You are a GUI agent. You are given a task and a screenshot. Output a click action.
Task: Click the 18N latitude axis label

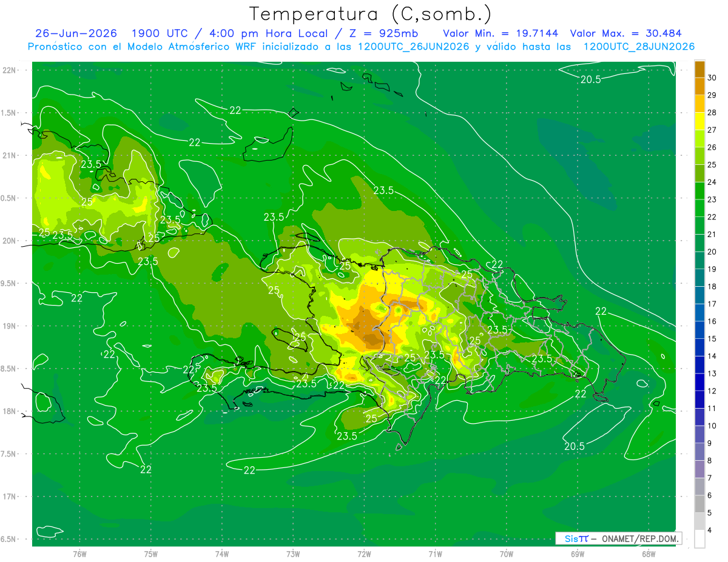[x=10, y=411]
